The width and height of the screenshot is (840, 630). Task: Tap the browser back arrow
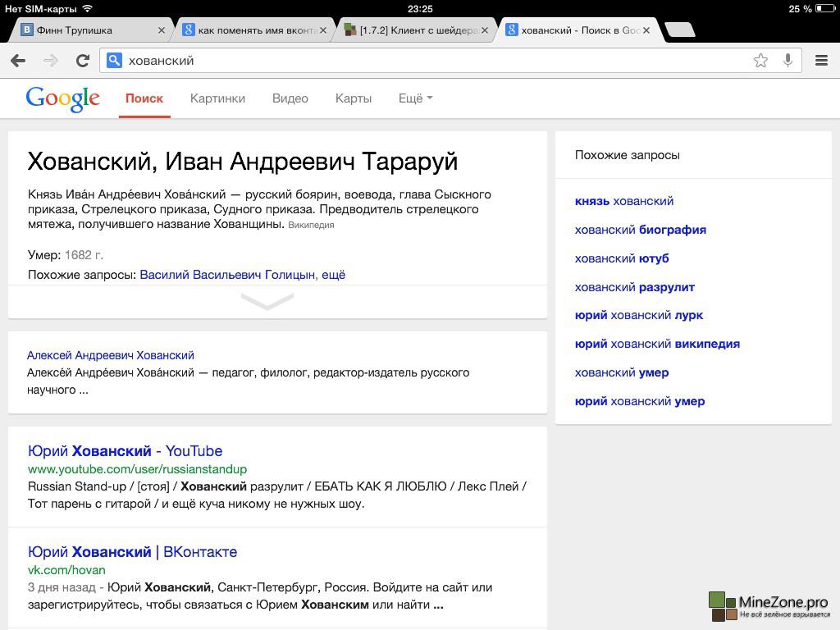[18, 60]
